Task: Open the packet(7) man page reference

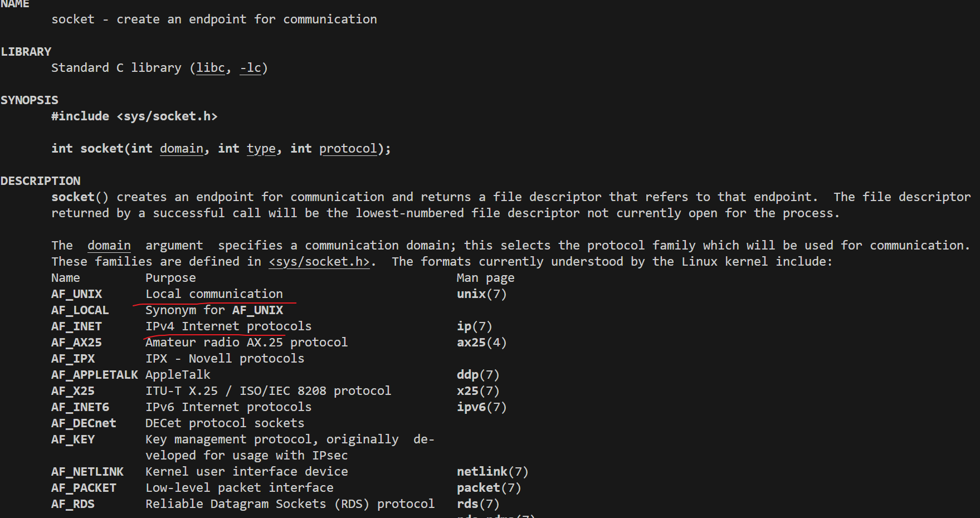Action: 489,488
